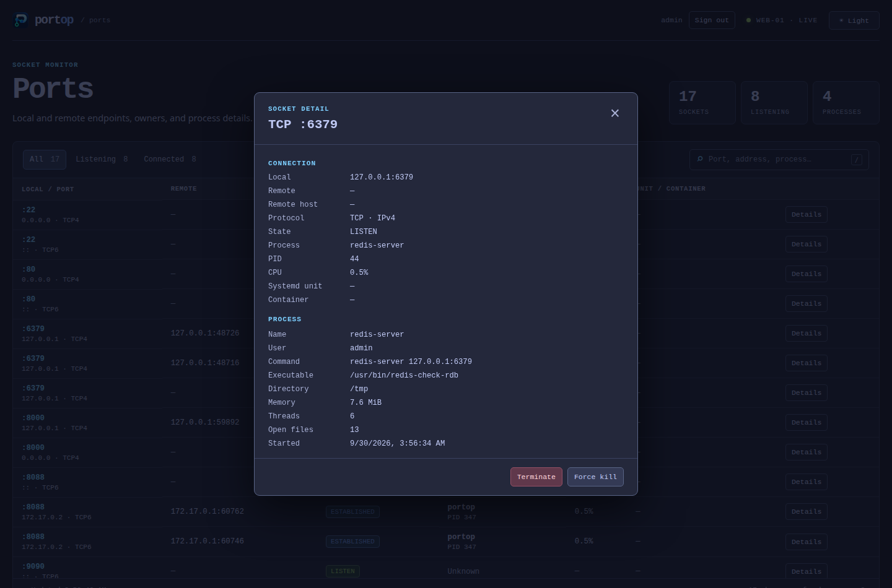Viewport: 892px width, 588px height.
Task: Open Details for :8000 on 0.0.0.0
Action: pyautogui.click(x=806, y=452)
